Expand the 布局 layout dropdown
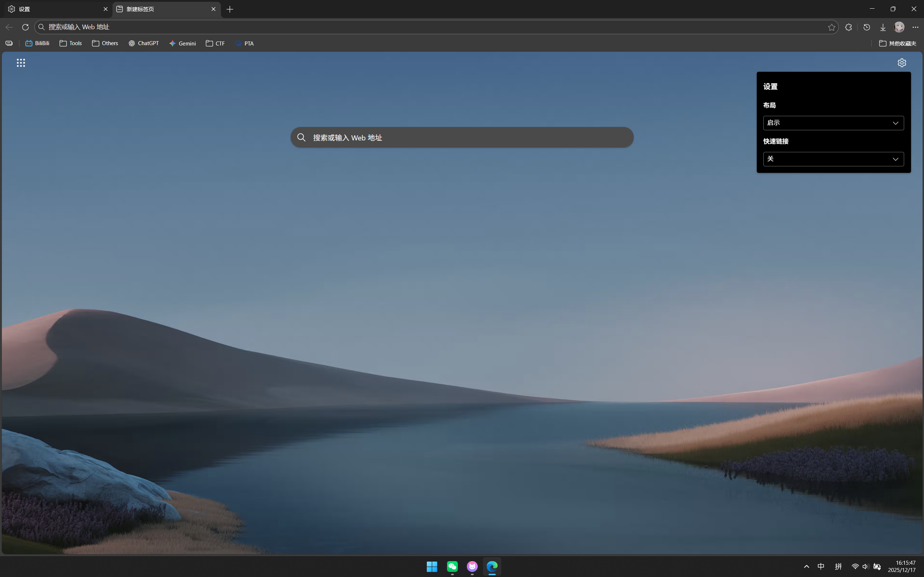 pyautogui.click(x=833, y=123)
